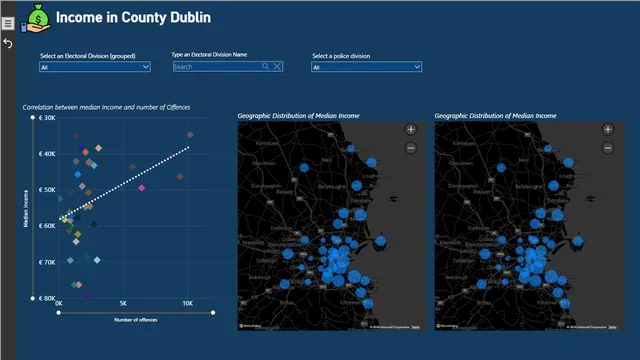Open the hamburger menu icon

pyautogui.click(x=8, y=24)
